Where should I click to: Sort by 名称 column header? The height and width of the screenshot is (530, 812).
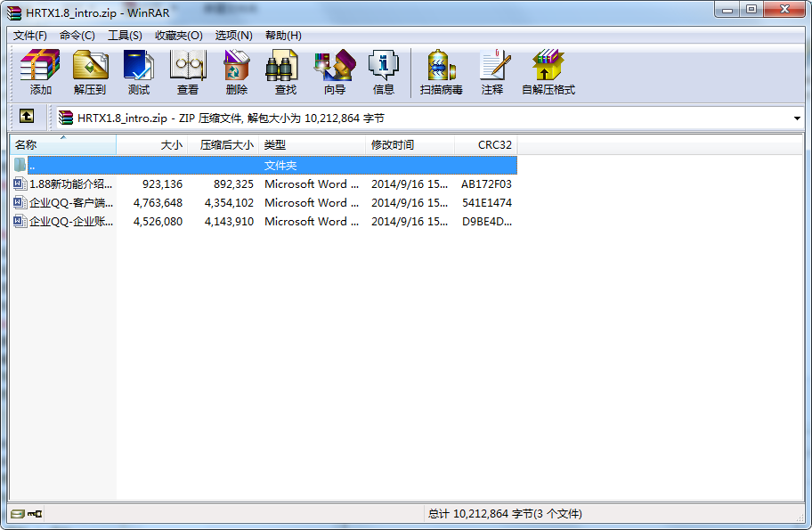[x=62, y=144]
